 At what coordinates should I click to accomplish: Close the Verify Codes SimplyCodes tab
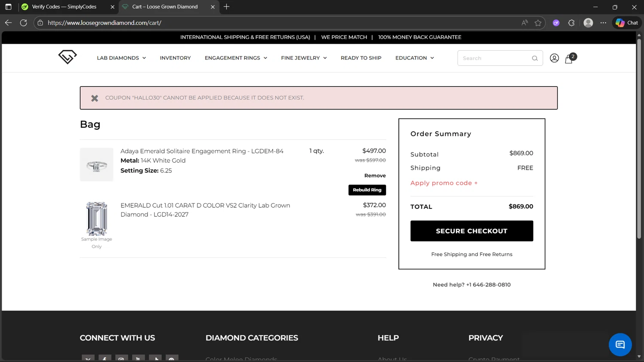pyautogui.click(x=112, y=7)
